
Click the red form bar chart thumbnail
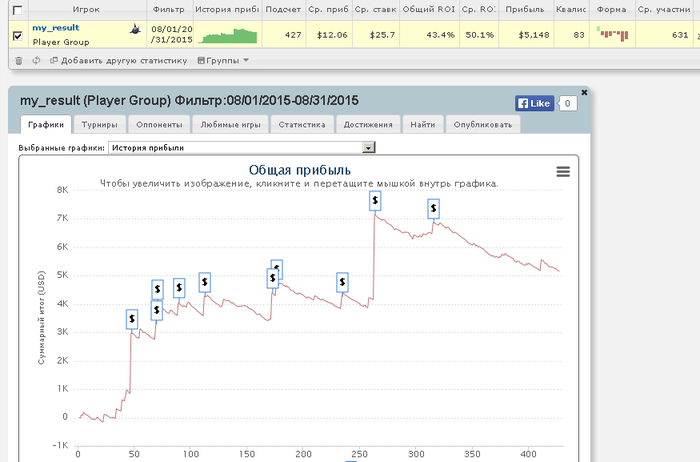612,34
